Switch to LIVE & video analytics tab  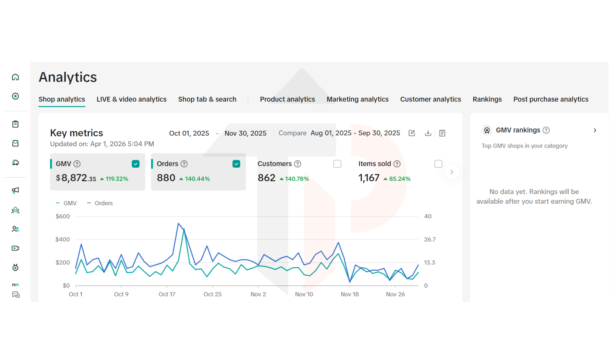131,99
